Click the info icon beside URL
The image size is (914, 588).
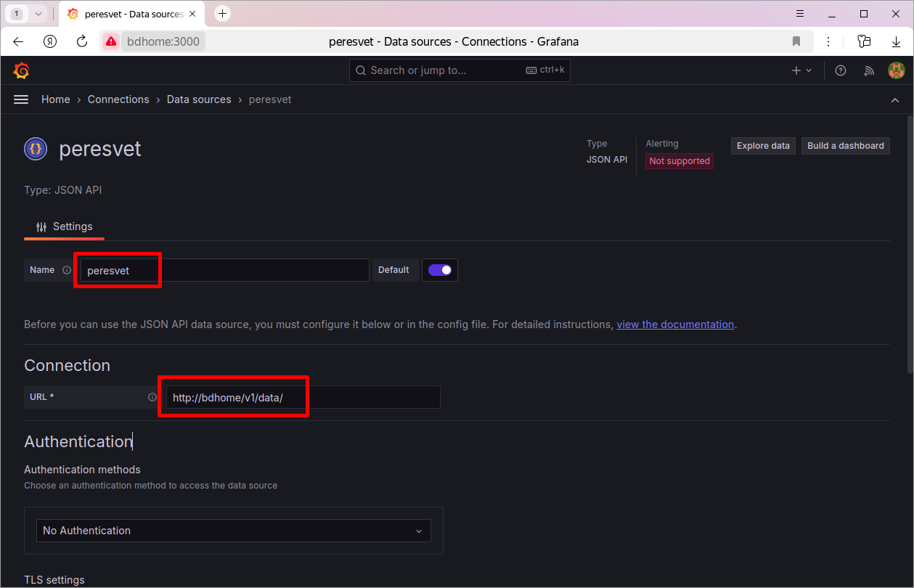[x=152, y=397]
